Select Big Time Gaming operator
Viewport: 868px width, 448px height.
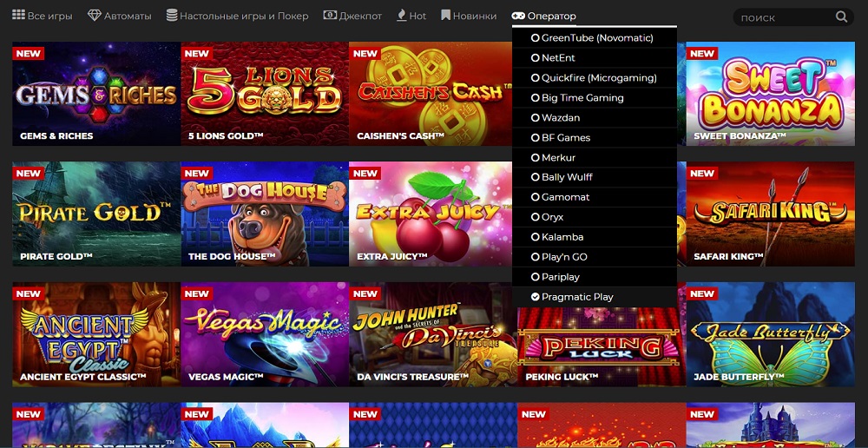[x=595, y=98]
